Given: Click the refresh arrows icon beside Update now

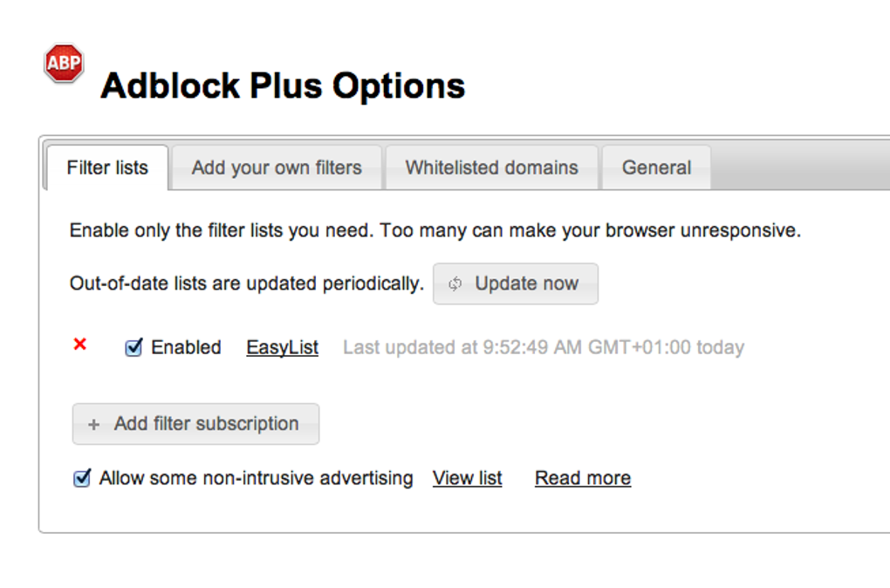Looking at the screenshot, I should click(455, 284).
